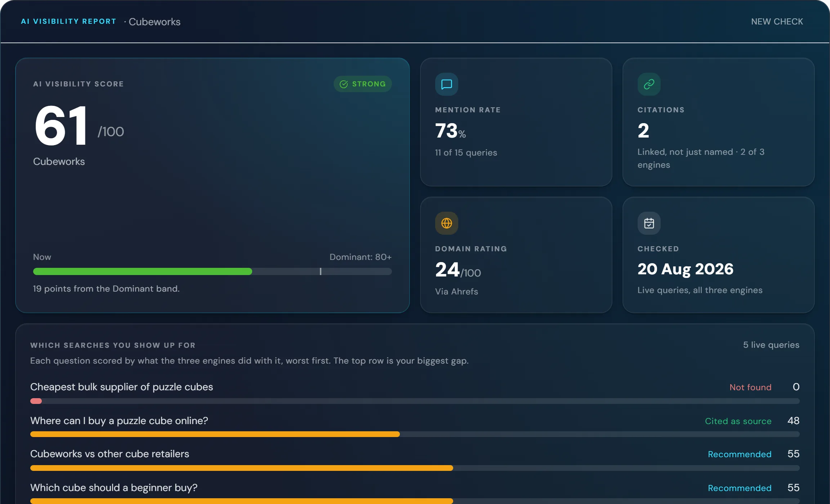Viewport: 830px width, 504px height.
Task: Click 'Live queries, all three engines' text
Action: [700, 290]
